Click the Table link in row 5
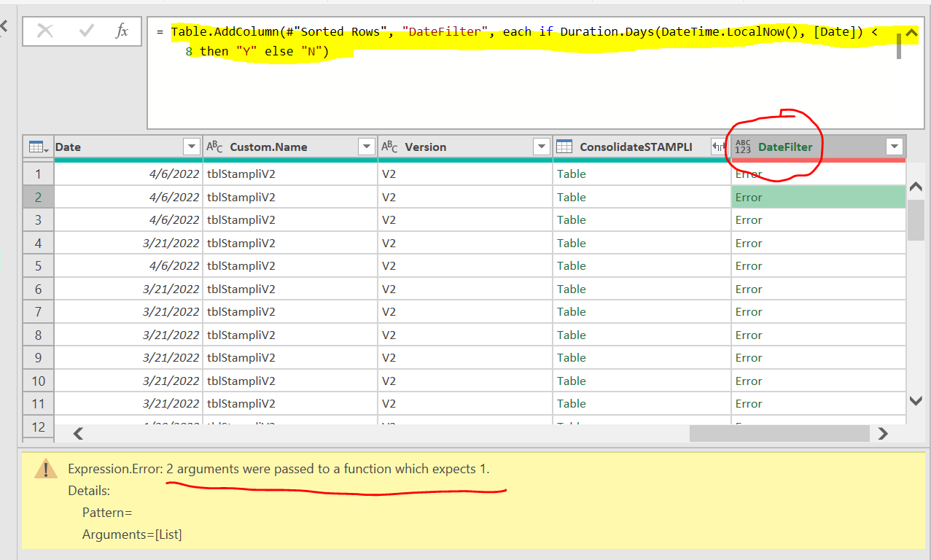The image size is (931, 560). (x=571, y=265)
